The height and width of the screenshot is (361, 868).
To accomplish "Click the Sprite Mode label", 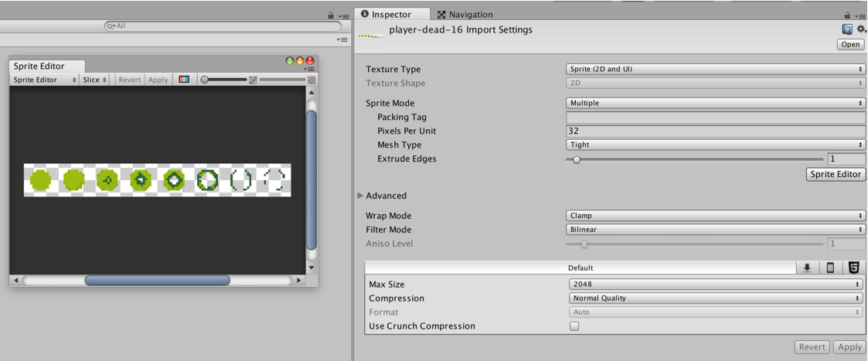I will pyautogui.click(x=390, y=103).
